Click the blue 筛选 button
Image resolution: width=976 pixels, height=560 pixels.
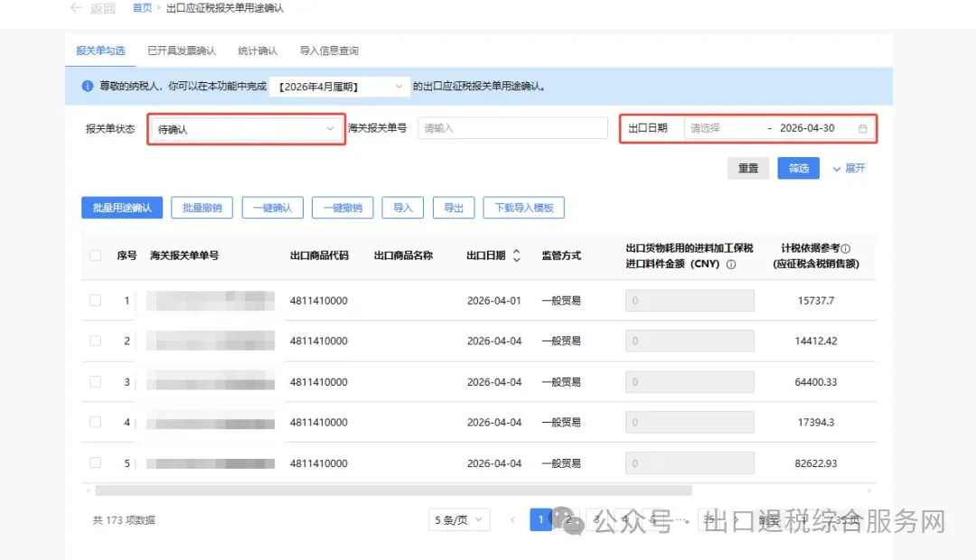(799, 168)
